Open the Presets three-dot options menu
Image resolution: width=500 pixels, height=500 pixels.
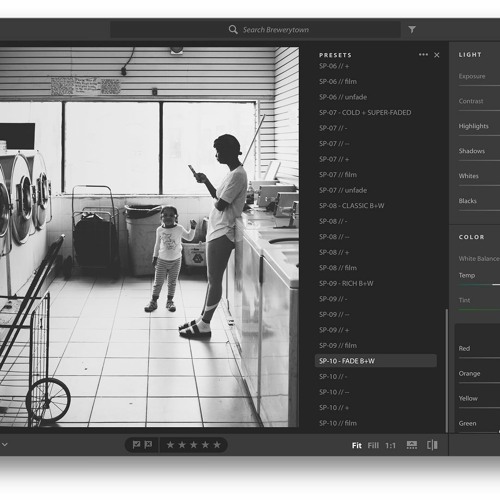tap(423, 55)
